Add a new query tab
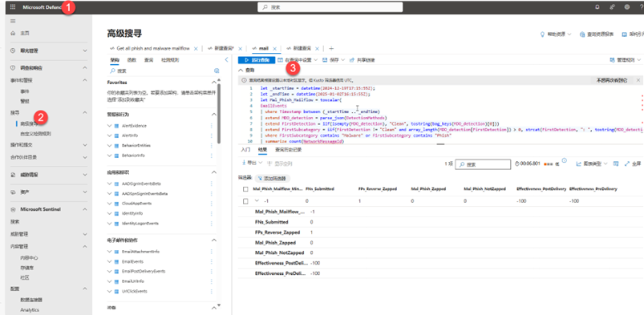This screenshot has height=315, width=644. pos(332,48)
